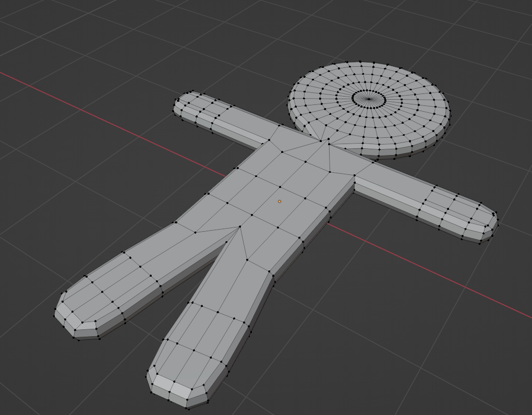
Task: Click the orange object origin point
Action: pyautogui.click(x=281, y=200)
